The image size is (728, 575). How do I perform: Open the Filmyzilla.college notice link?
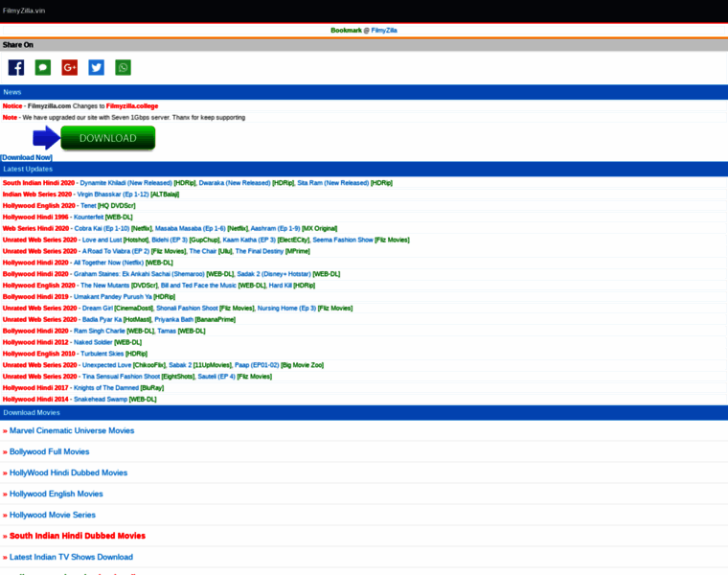[132, 106]
